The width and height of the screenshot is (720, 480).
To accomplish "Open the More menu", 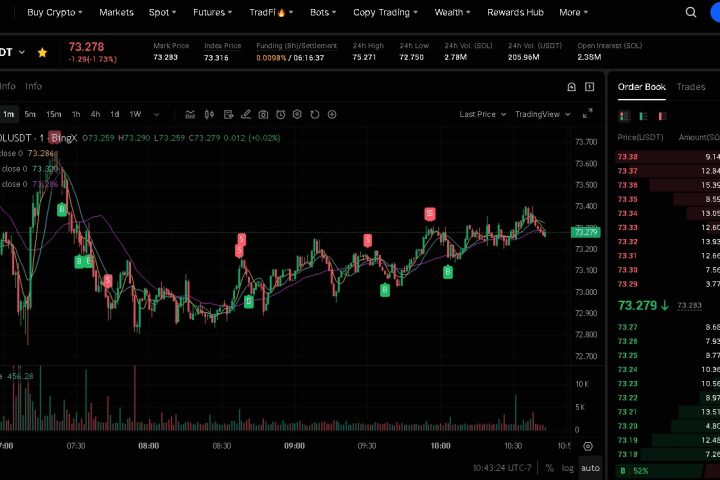I will coord(574,12).
